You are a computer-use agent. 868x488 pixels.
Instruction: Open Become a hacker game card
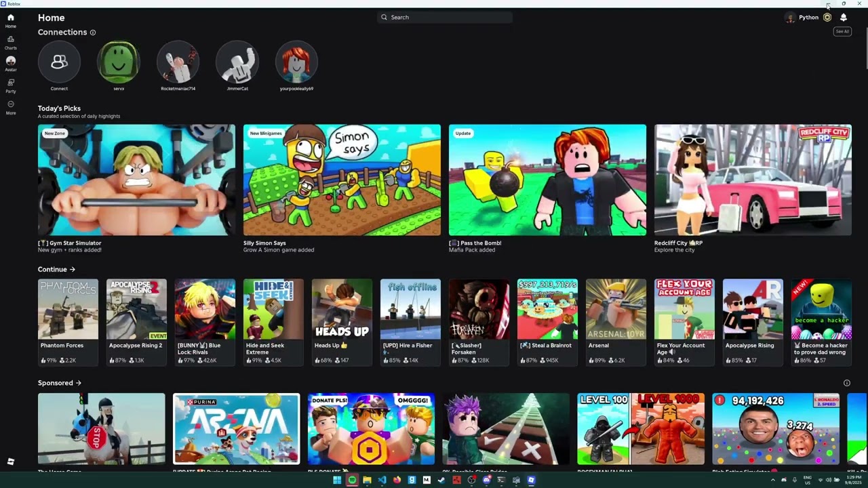coord(821,322)
